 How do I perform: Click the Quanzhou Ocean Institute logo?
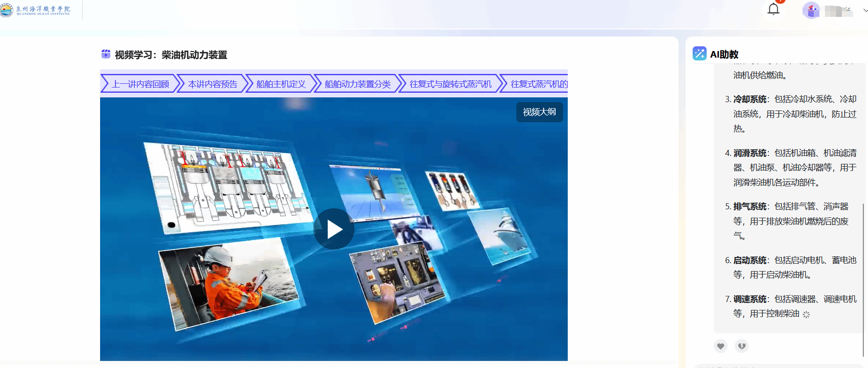pyautogui.click(x=36, y=10)
